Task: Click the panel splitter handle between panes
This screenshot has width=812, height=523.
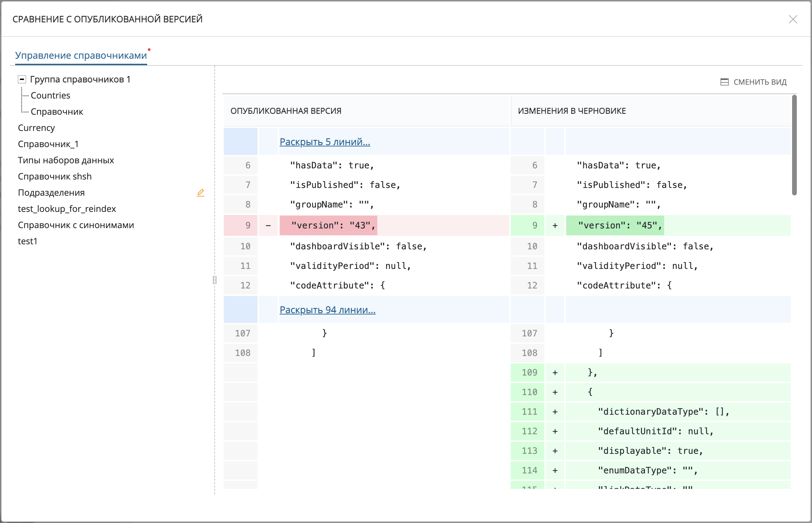Action: click(215, 280)
